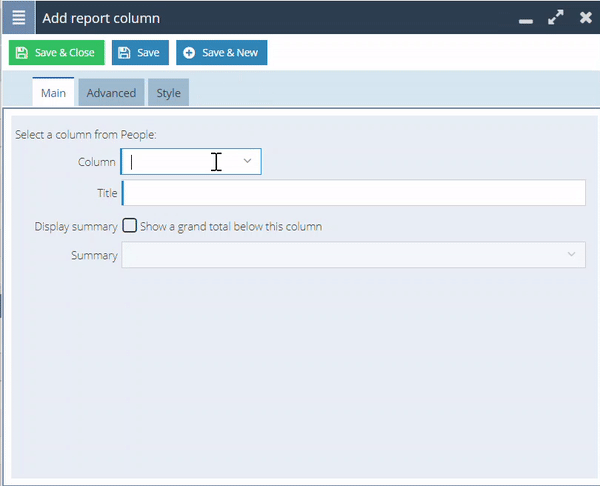Open the Advanced tab
Viewport: 600px width, 486px height.
click(x=111, y=93)
